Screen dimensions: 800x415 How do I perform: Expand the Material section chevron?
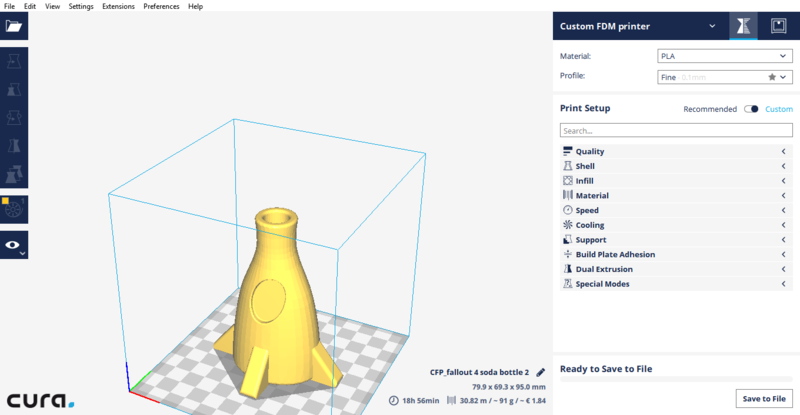(783, 196)
